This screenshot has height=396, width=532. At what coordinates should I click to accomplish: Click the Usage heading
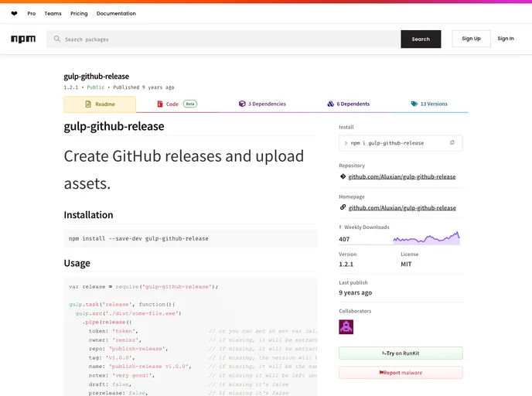coord(77,263)
